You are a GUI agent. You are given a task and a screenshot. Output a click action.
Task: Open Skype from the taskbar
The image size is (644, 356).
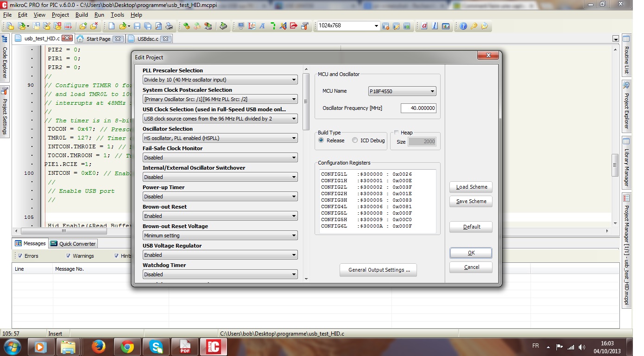[156, 347]
